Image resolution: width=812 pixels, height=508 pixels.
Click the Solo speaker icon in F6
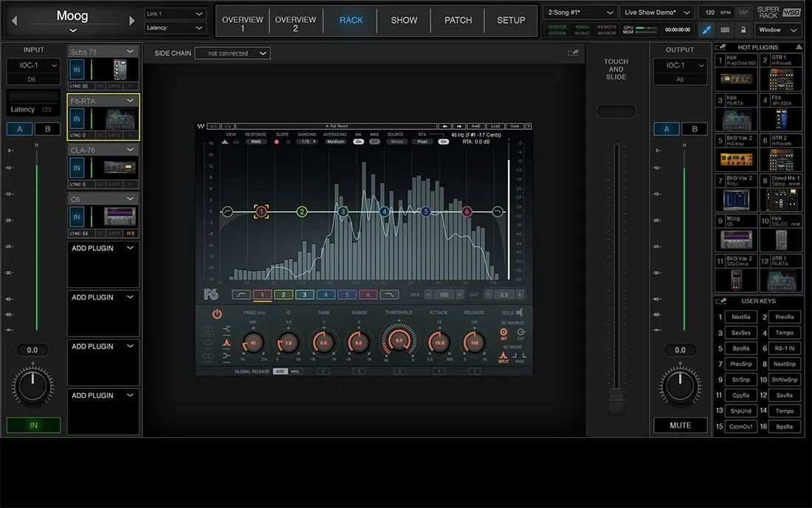[519, 313]
